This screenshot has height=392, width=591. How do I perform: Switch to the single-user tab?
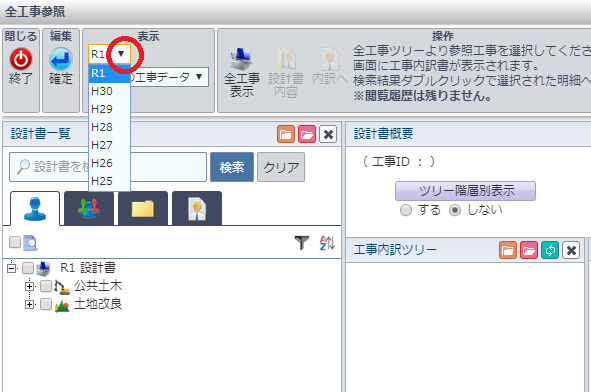point(35,208)
